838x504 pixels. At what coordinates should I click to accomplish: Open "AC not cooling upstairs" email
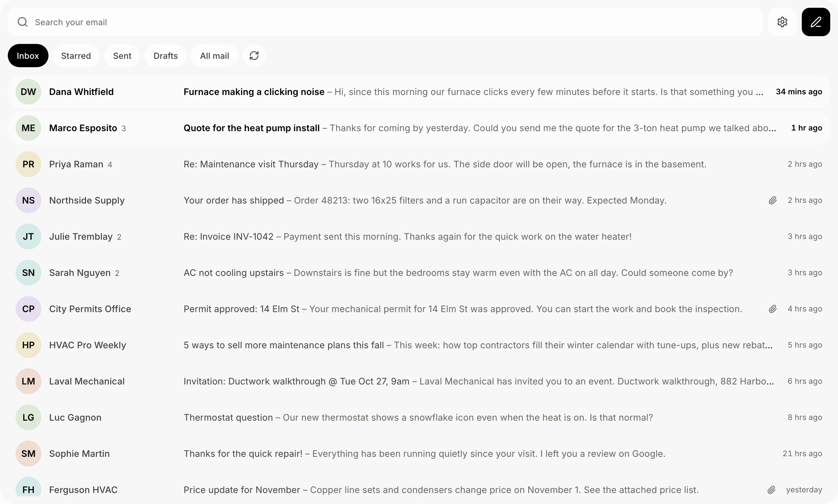[419, 273]
